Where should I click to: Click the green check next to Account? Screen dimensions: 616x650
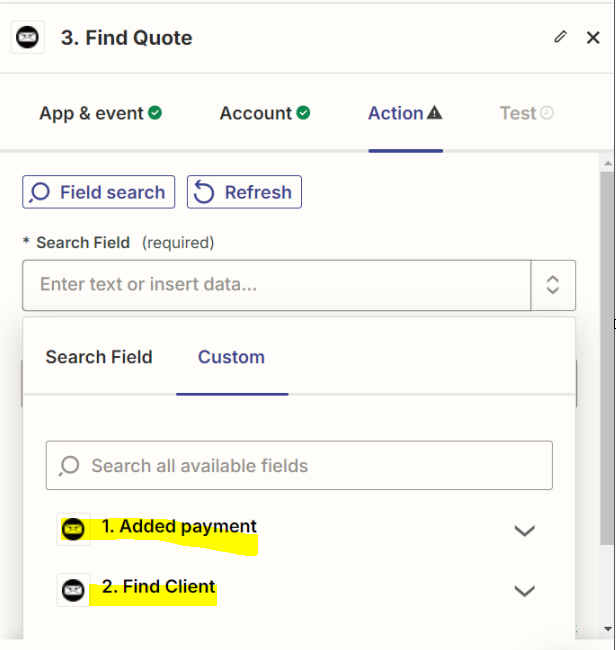[303, 113]
